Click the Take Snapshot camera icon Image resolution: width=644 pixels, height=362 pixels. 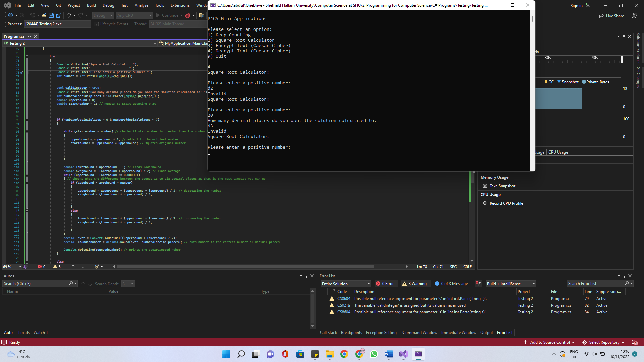485,186
